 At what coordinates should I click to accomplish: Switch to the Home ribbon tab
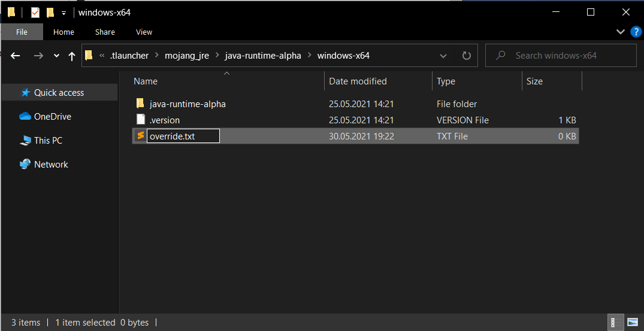64,32
